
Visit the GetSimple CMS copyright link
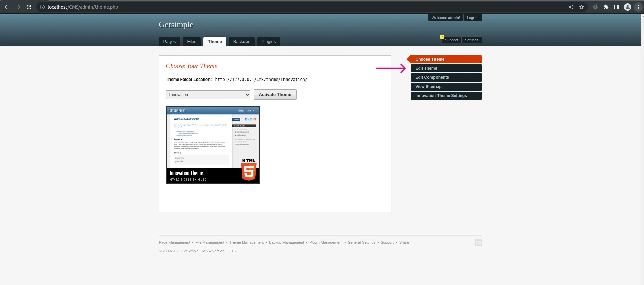click(x=195, y=251)
